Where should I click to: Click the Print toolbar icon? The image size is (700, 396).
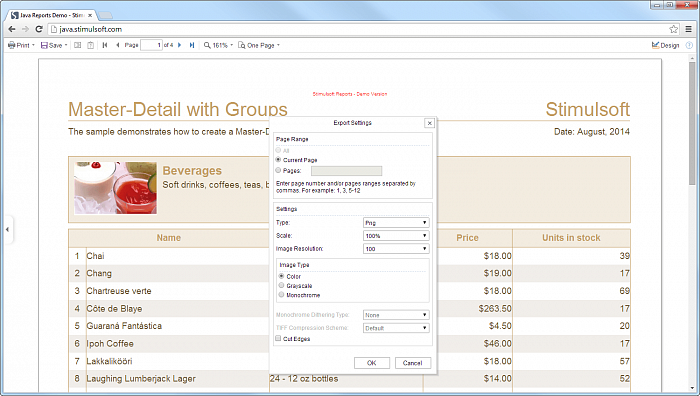coord(12,45)
